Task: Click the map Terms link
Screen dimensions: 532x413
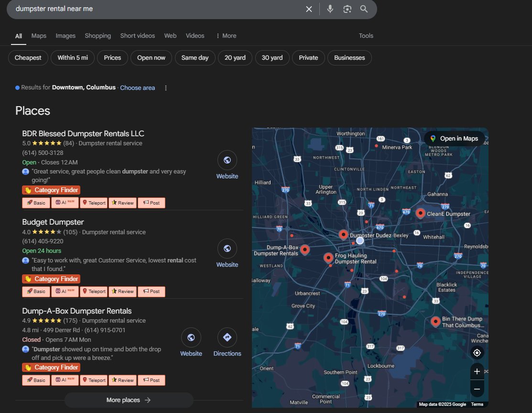Action: coord(477,404)
